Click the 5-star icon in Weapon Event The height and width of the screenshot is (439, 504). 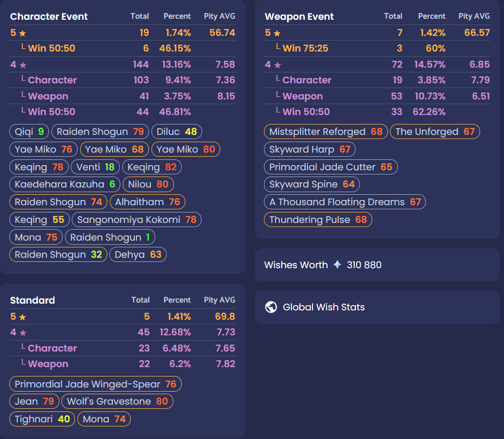(x=277, y=33)
